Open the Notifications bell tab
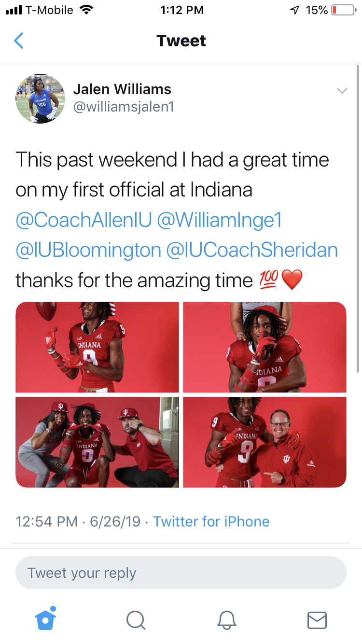The height and width of the screenshot is (644, 362). pyautogui.click(x=226, y=620)
